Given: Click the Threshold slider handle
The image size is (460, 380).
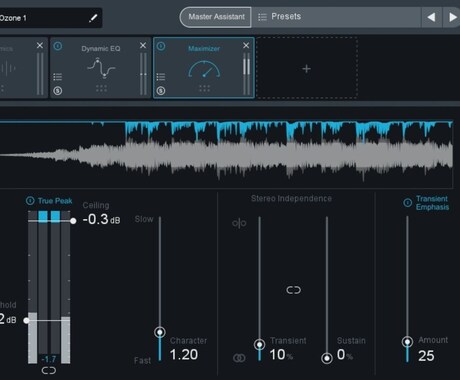Looking at the screenshot, I should pyautogui.click(x=26, y=320).
